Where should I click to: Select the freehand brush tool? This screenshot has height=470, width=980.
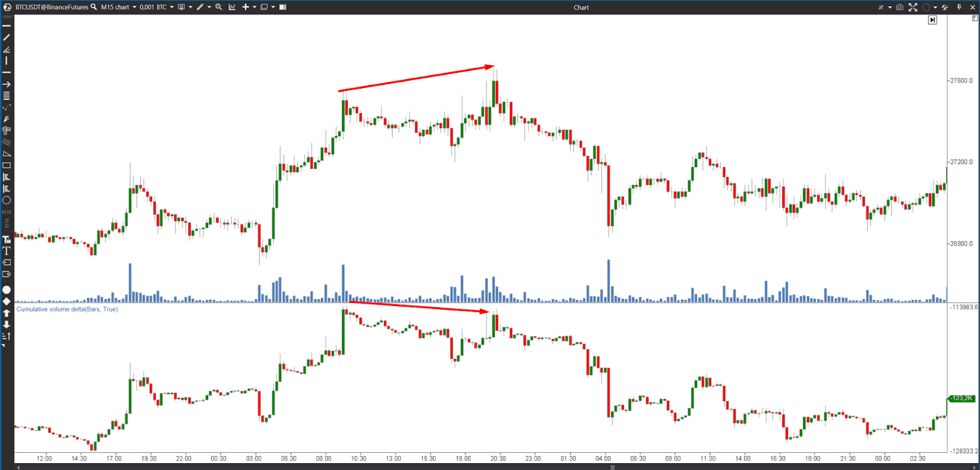click(x=7, y=119)
